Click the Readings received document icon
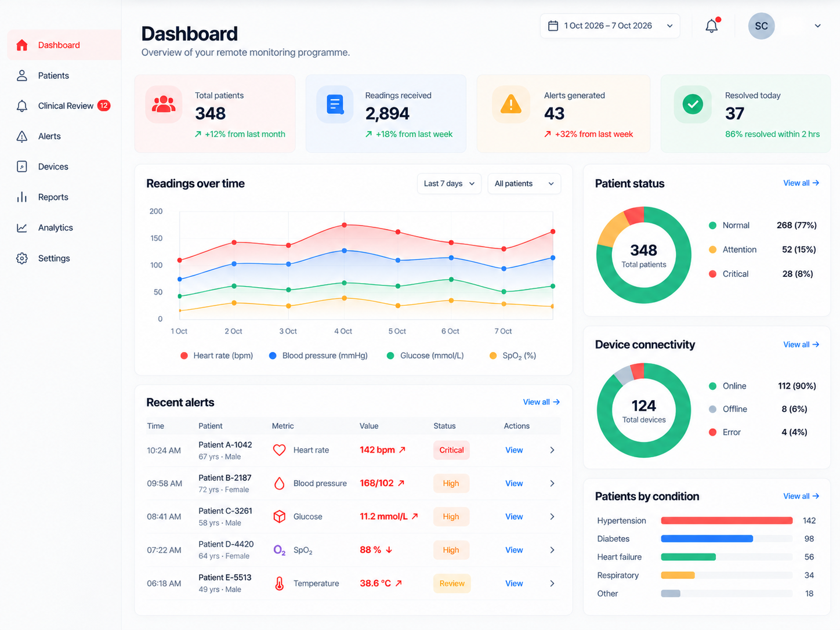This screenshot has width=840, height=630. click(335, 104)
